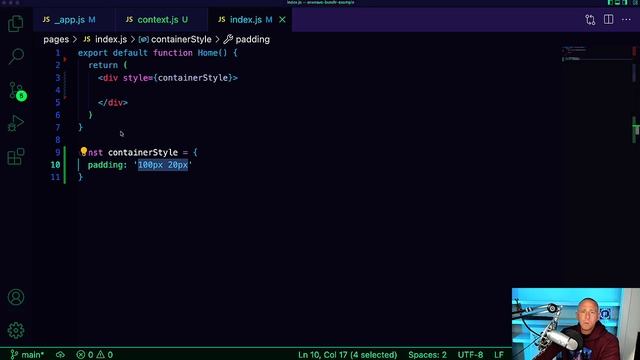Open the errors and warnings count
The height and width of the screenshot is (360, 640).
point(94,355)
